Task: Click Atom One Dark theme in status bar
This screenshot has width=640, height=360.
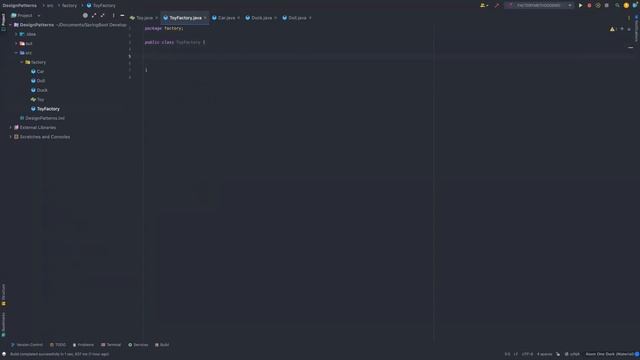Action: pos(610,354)
